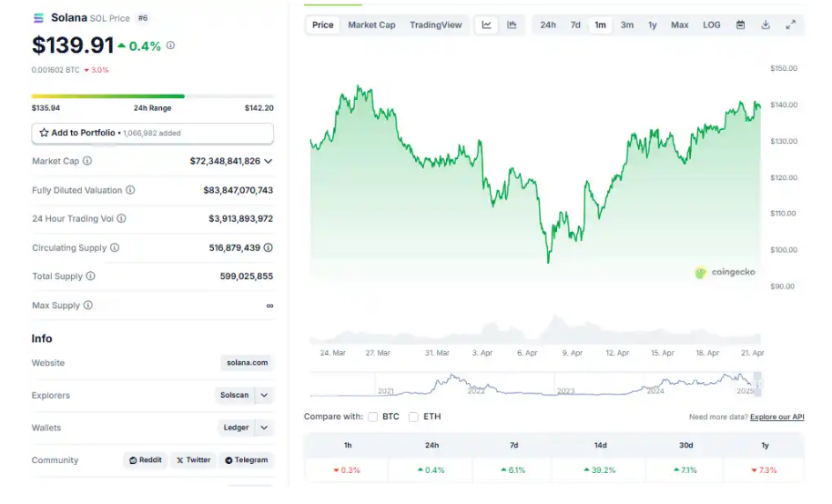Click the $72,348,841,826 market cap value
This screenshot has height=504, width=832.
coord(225,161)
